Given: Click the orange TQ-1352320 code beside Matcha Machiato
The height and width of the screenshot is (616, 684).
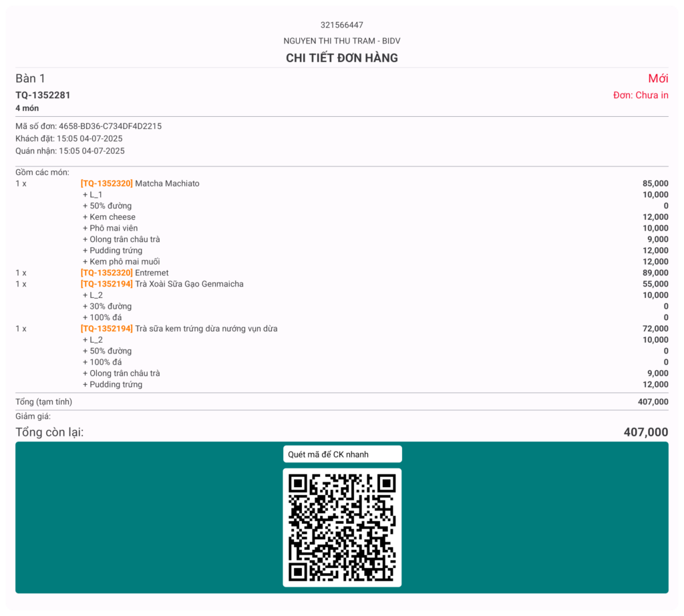Looking at the screenshot, I should tap(106, 184).
